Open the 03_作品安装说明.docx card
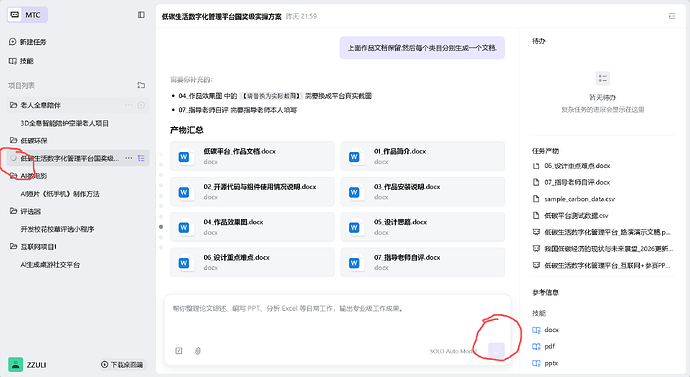Viewport: 690px width, 377px height. pos(422,192)
